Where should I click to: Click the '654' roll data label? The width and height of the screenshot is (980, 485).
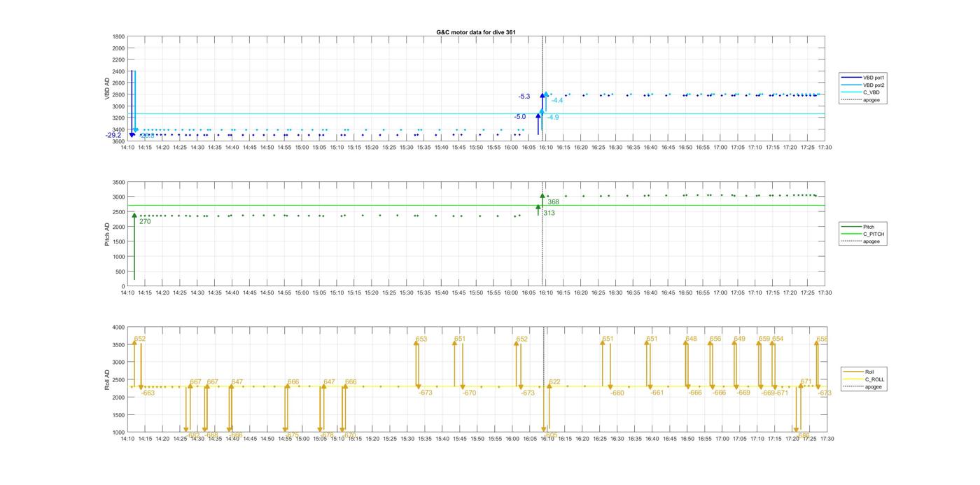click(778, 339)
